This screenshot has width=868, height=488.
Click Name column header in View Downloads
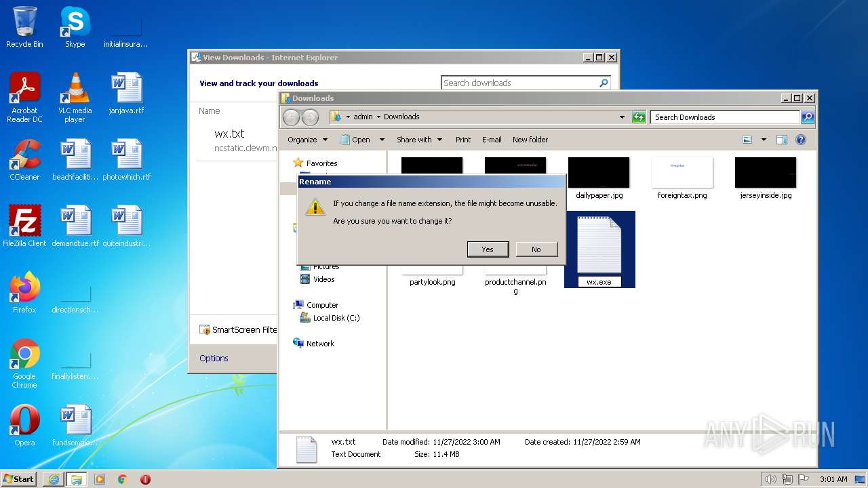210,111
